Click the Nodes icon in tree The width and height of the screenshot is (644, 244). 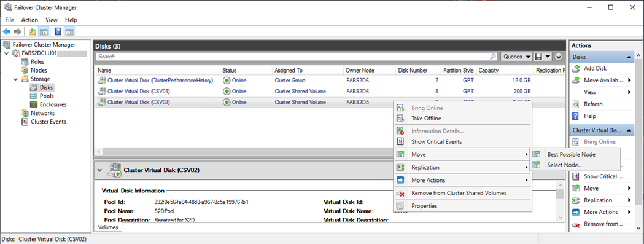(x=24, y=70)
